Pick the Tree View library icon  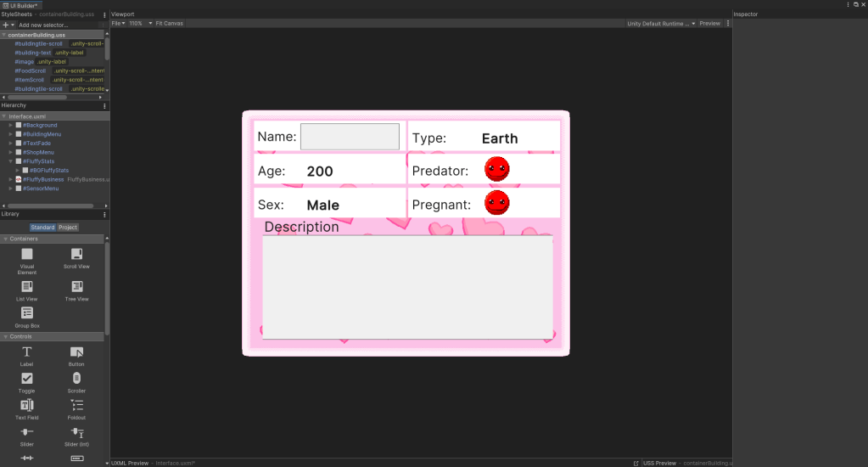tap(76, 286)
